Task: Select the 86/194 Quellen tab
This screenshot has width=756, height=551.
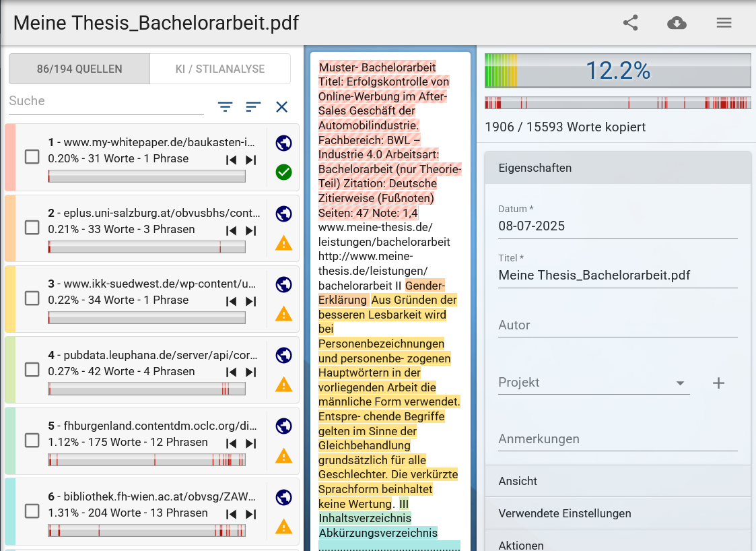Action: (79, 69)
